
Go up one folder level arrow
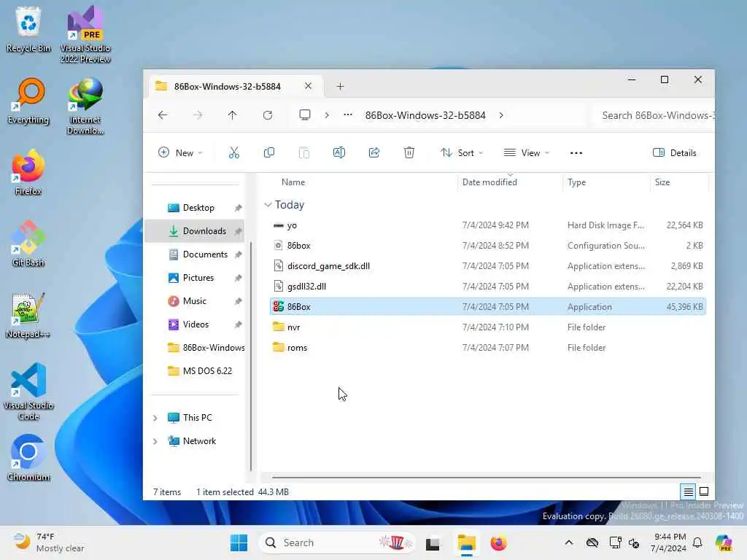232,115
